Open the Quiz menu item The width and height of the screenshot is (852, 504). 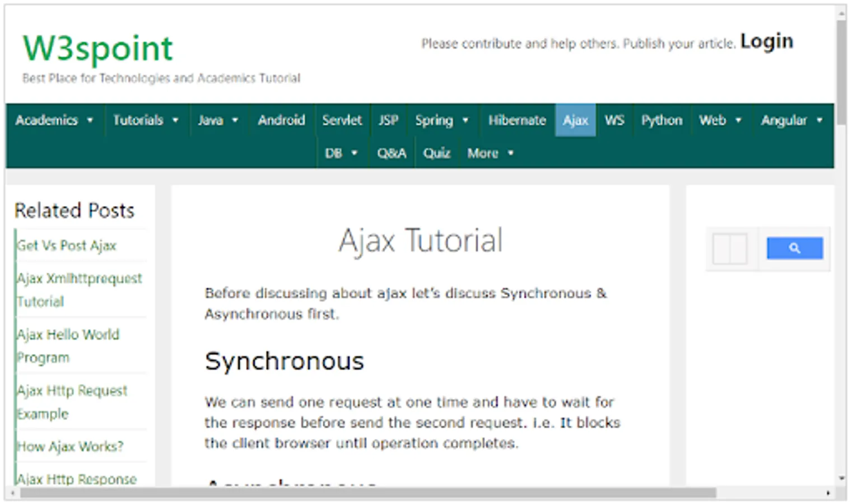pyautogui.click(x=436, y=153)
